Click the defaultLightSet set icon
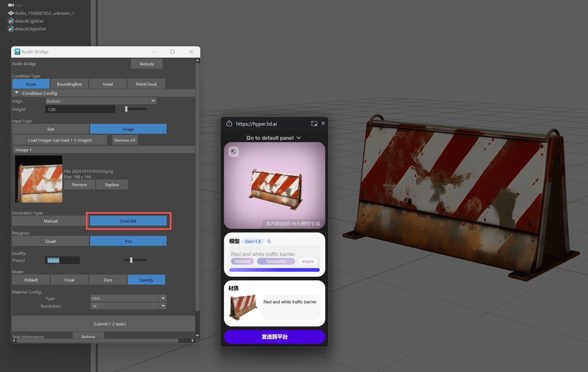 point(11,21)
